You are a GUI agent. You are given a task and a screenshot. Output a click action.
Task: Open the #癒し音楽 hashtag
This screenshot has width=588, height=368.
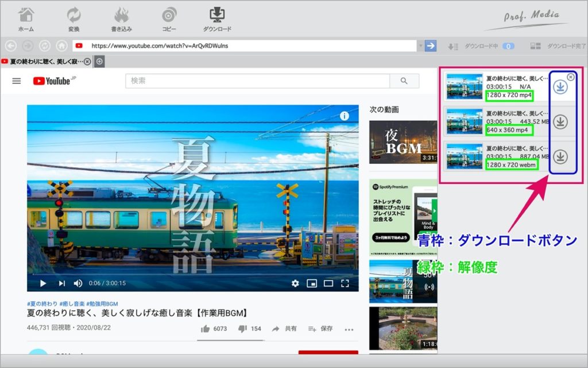point(72,304)
